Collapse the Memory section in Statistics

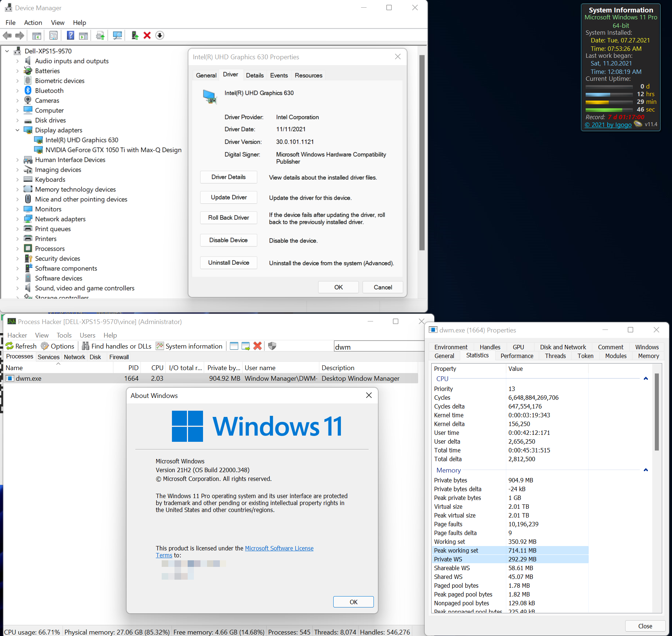pos(646,470)
